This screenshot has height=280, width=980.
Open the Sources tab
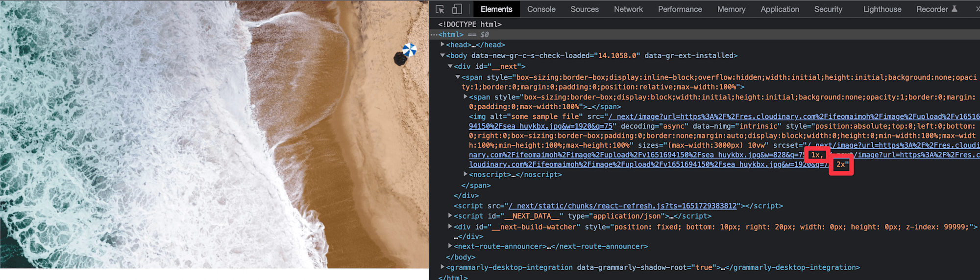[x=584, y=9]
